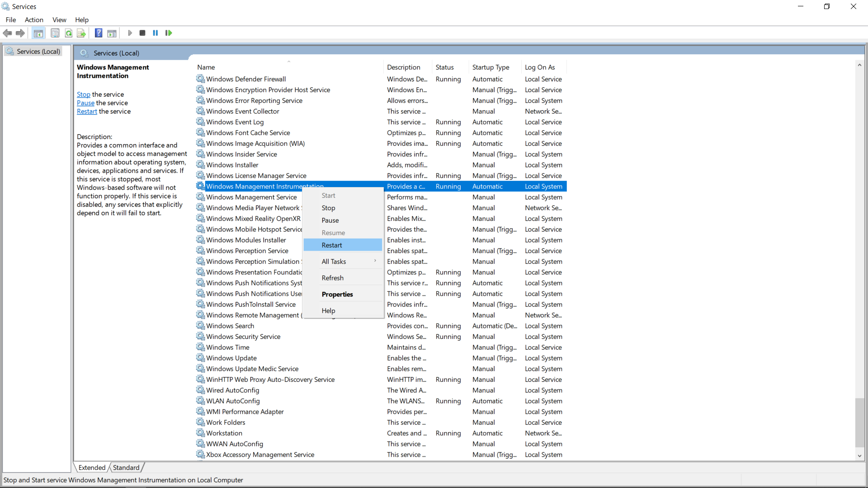
Task: Sort by the Status column header
Action: [450, 67]
